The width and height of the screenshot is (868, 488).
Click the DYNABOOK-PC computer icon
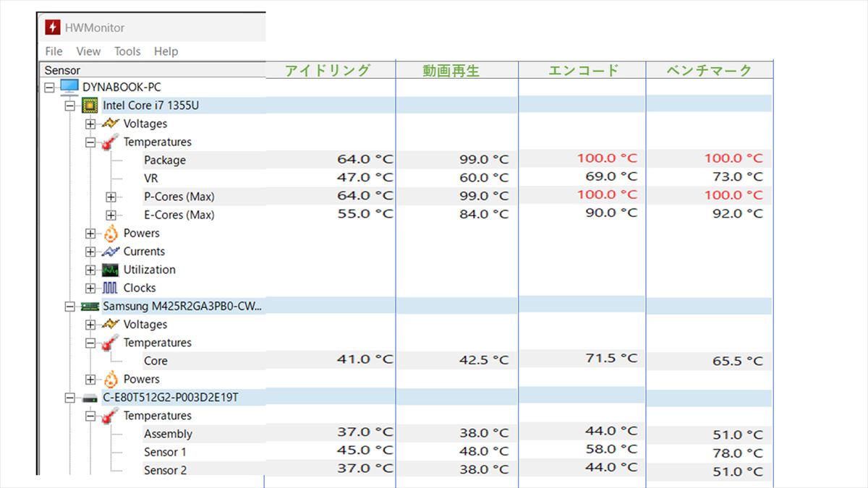(x=69, y=87)
